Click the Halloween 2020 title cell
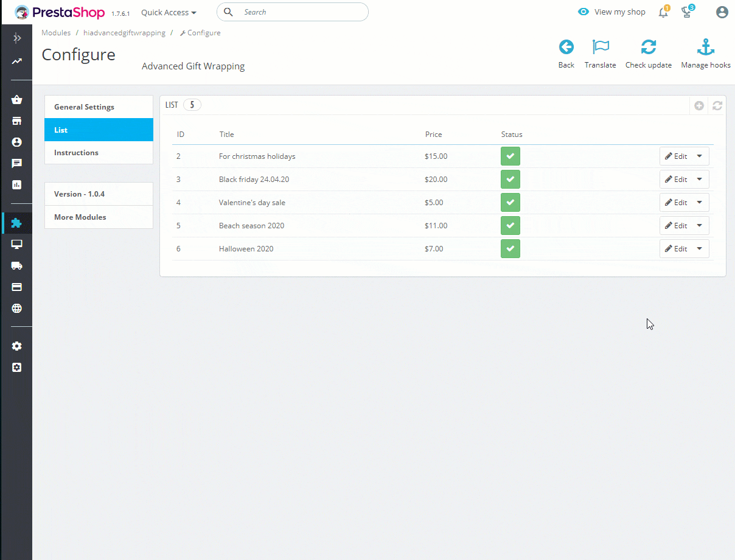Image resolution: width=735 pixels, height=560 pixels. click(246, 249)
